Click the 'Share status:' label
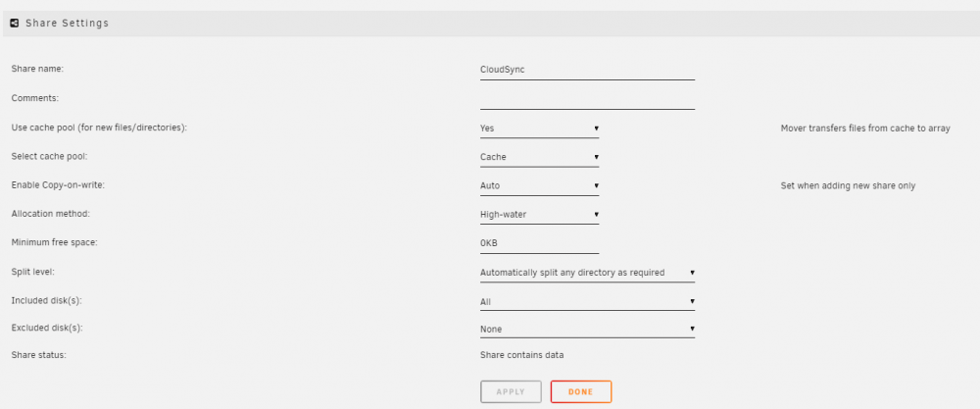The width and height of the screenshot is (980, 409). (39, 355)
